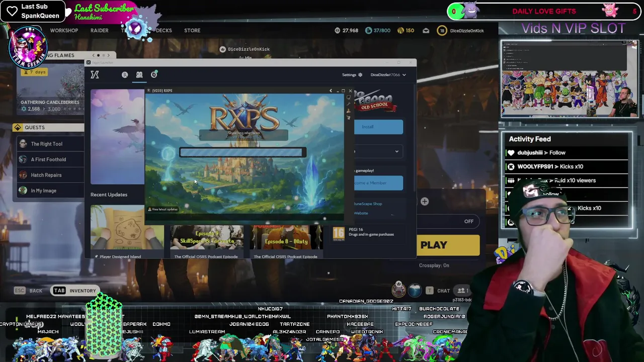
Task: Open the mail envelope icon
Action: [426, 31]
